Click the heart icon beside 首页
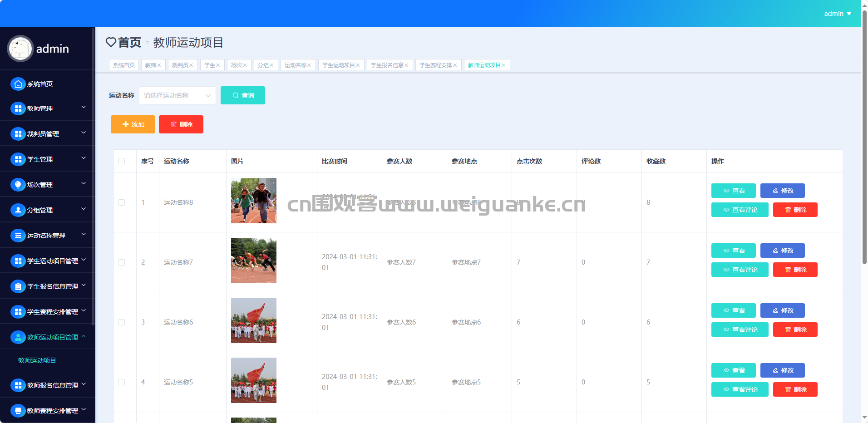Image resolution: width=868 pixels, height=423 pixels. [111, 42]
